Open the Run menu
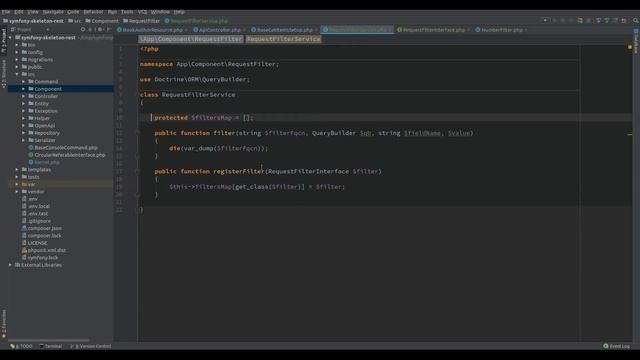The image size is (640, 360). point(112,12)
